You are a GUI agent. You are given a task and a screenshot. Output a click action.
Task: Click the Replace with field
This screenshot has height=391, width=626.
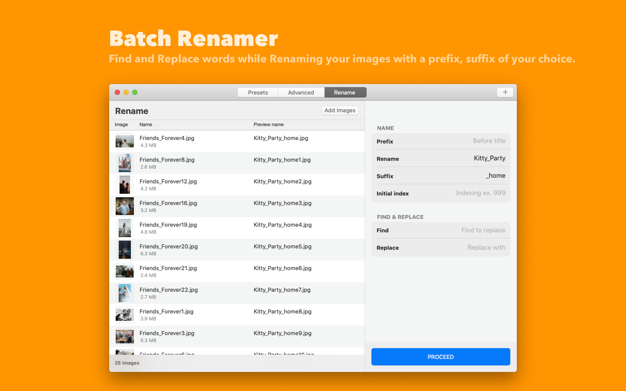tap(441, 248)
